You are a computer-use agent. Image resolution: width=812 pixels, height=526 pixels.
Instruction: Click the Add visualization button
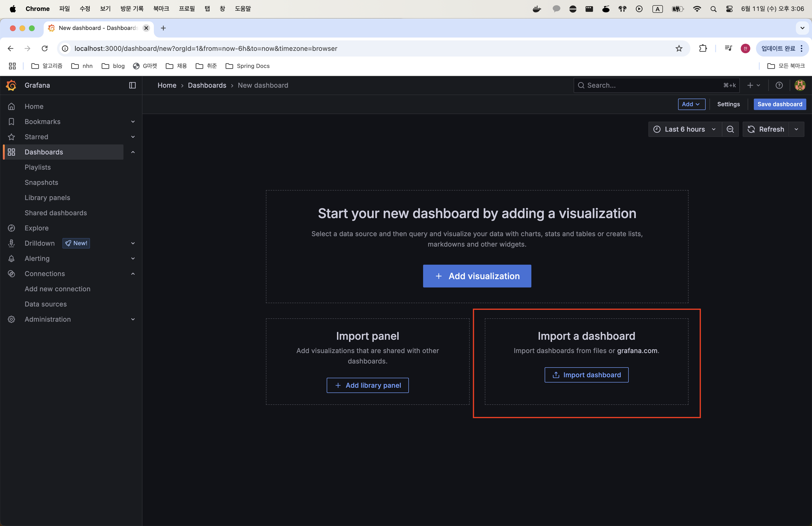(477, 276)
